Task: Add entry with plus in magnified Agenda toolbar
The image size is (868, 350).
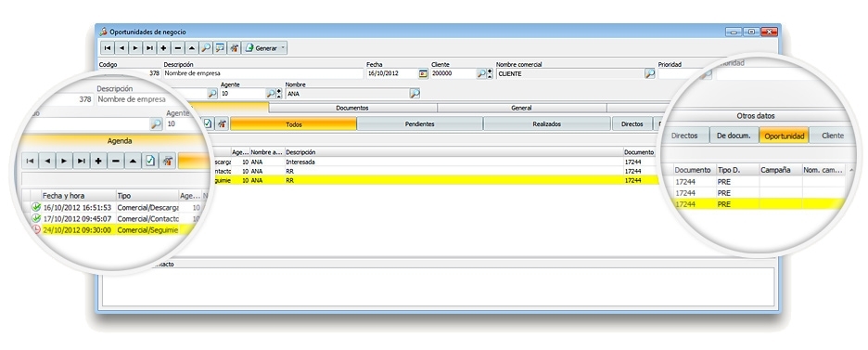Action: 98,162
